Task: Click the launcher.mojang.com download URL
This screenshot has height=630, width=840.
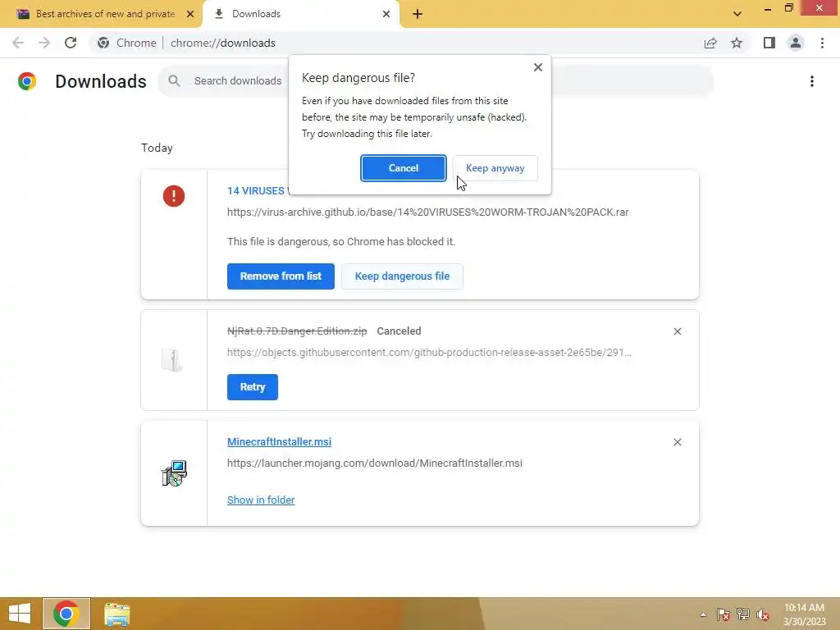Action: point(374,463)
